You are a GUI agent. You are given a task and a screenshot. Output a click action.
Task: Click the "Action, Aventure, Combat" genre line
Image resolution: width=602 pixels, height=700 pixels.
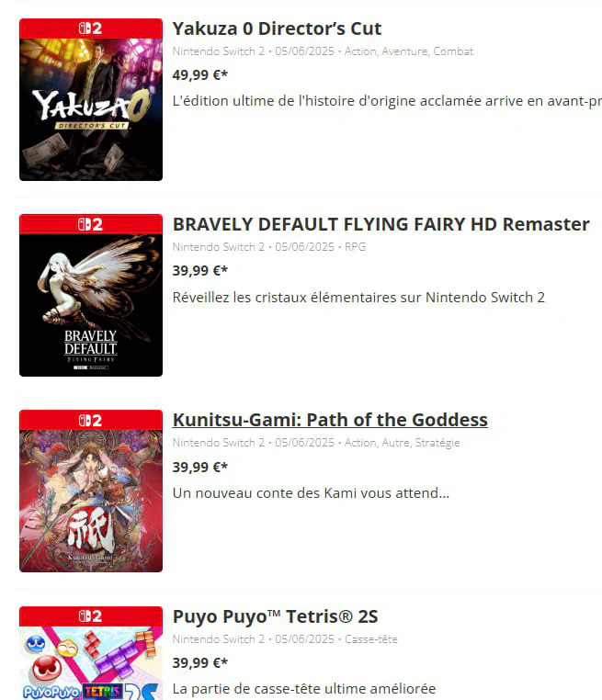[x=409, y=51]
